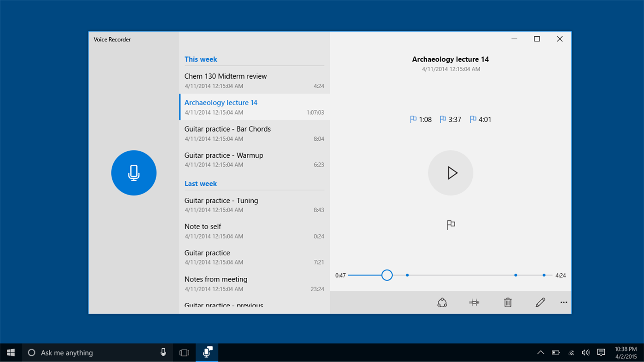Jump to the 4:01 flagged moment
Image resolution: width=644 pixels, height=362 pixels.
(x=480, y=119)
